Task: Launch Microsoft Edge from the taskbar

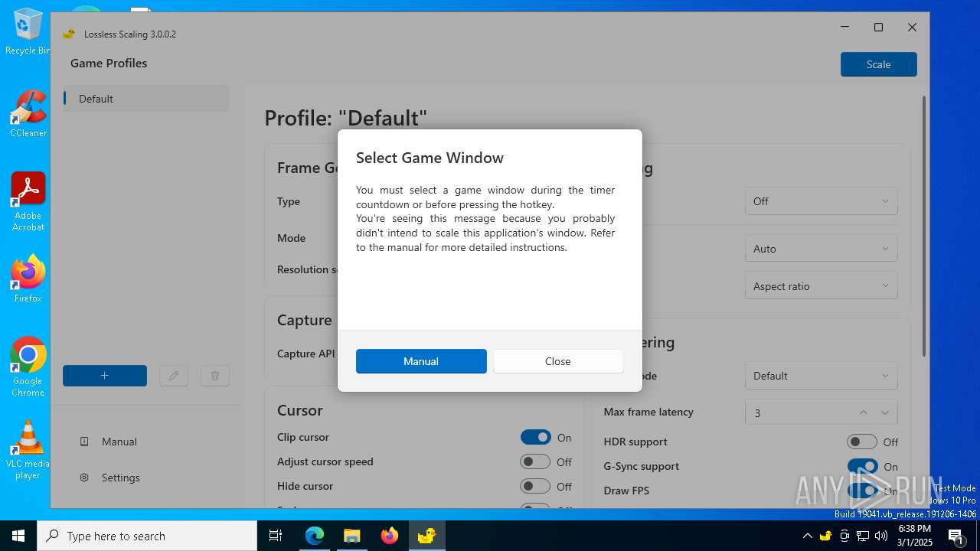Action: tap(315, 536)
